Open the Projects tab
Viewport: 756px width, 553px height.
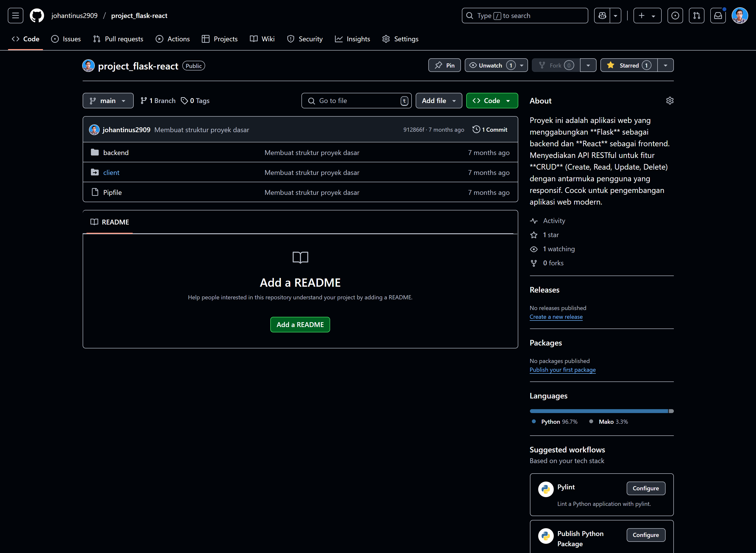coord(220,39)
